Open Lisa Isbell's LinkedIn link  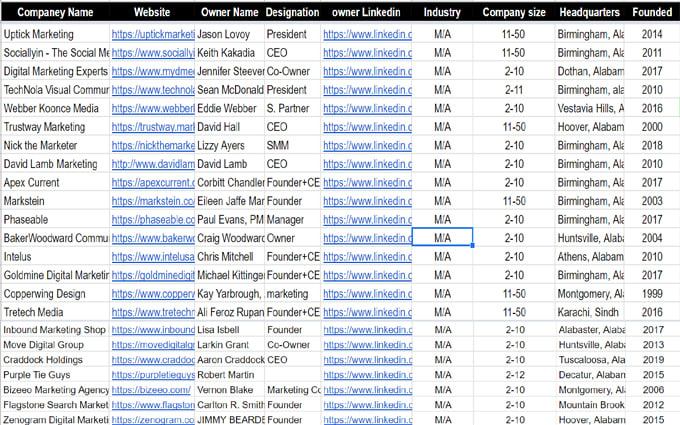368,330
